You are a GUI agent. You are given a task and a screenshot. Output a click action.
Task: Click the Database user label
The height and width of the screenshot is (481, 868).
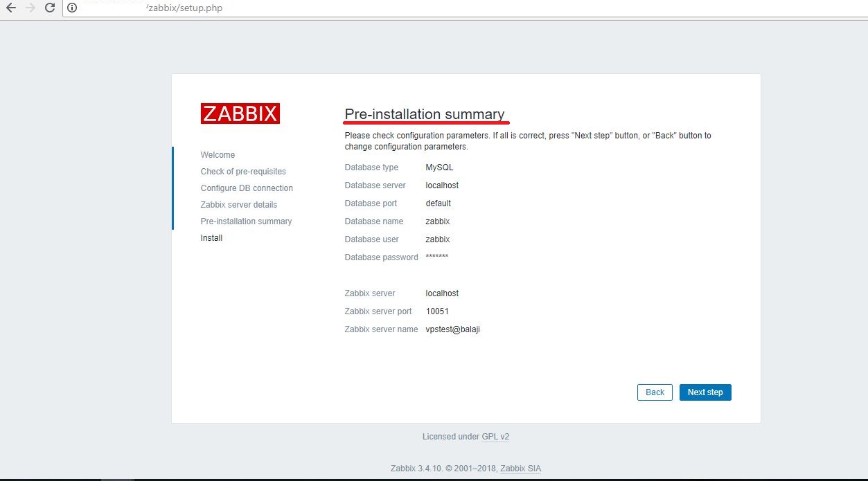click(372, 239)
